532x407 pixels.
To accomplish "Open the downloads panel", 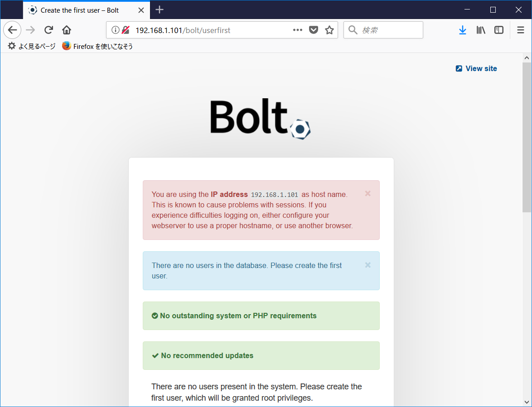I will tap(462, 29).
